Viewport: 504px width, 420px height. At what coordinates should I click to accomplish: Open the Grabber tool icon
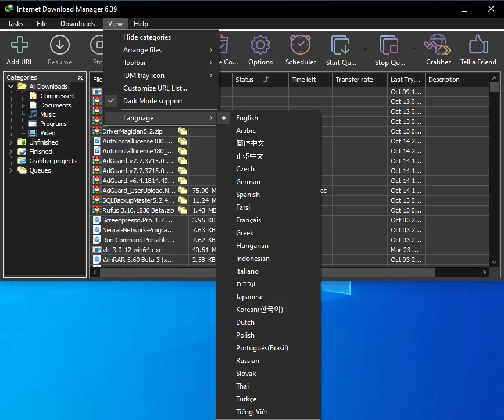click(x=437, y=45)
